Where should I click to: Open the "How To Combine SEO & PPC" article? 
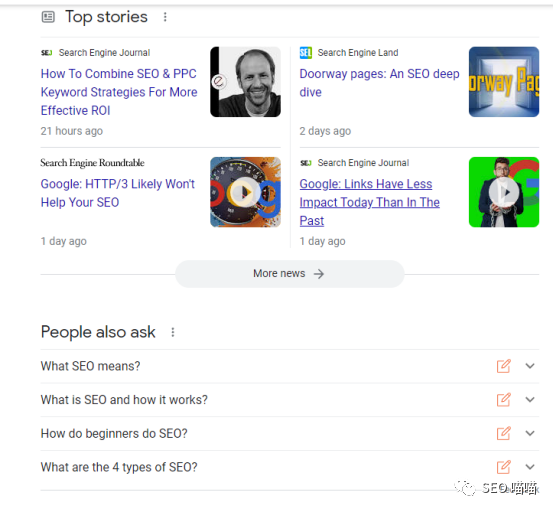point(119,92)
